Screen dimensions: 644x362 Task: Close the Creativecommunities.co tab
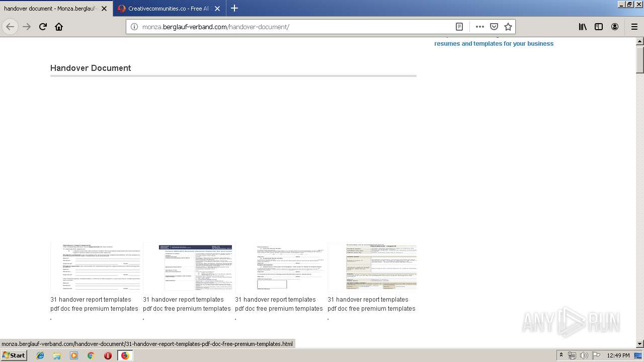tap(217, 9)
